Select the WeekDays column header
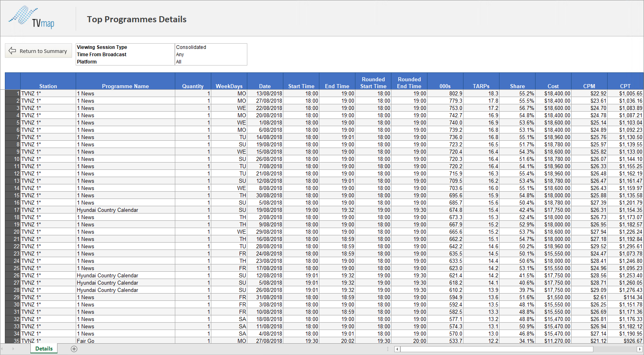Screen dimensions: 644x355 tap(229, 81)
